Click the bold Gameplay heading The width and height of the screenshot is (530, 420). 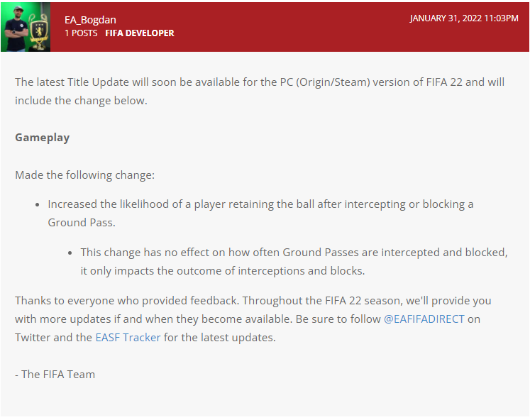point(43,137)
